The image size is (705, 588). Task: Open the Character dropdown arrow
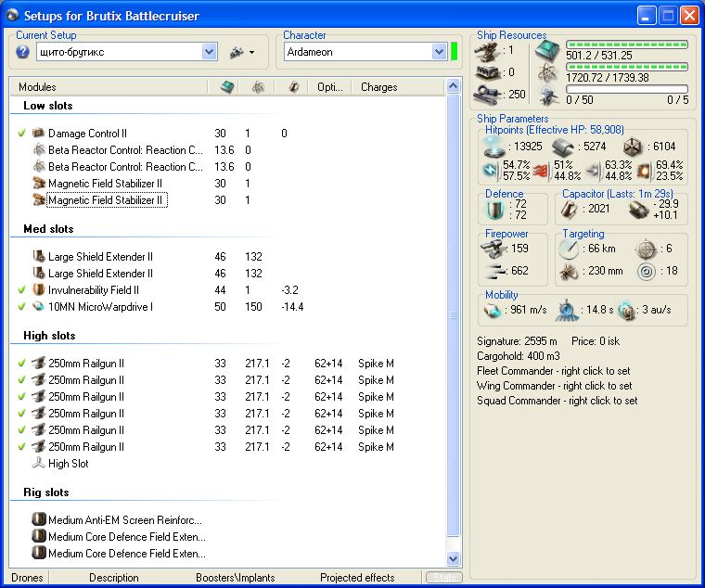(439, 52)
